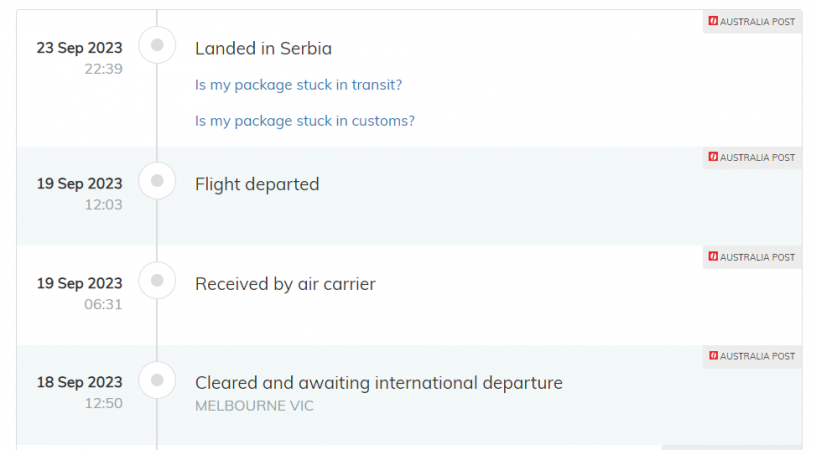Click the Australia Post badge on Received by air carrier

point(752,257)
